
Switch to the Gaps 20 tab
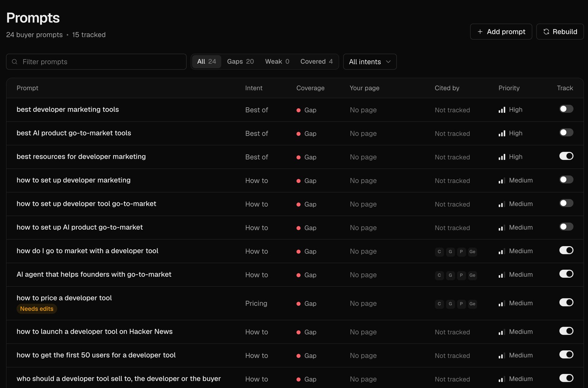(240, 61)
